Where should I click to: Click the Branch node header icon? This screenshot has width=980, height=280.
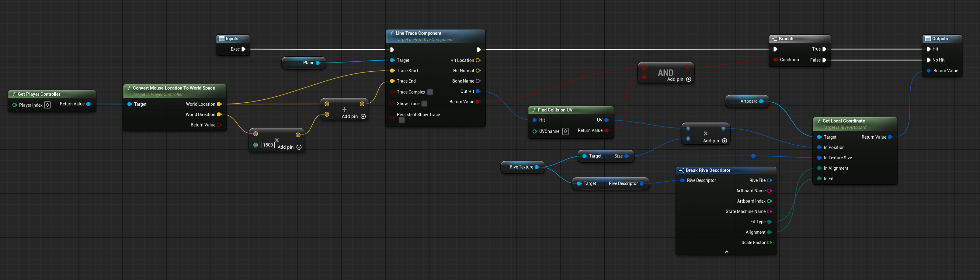pos(775,38)
